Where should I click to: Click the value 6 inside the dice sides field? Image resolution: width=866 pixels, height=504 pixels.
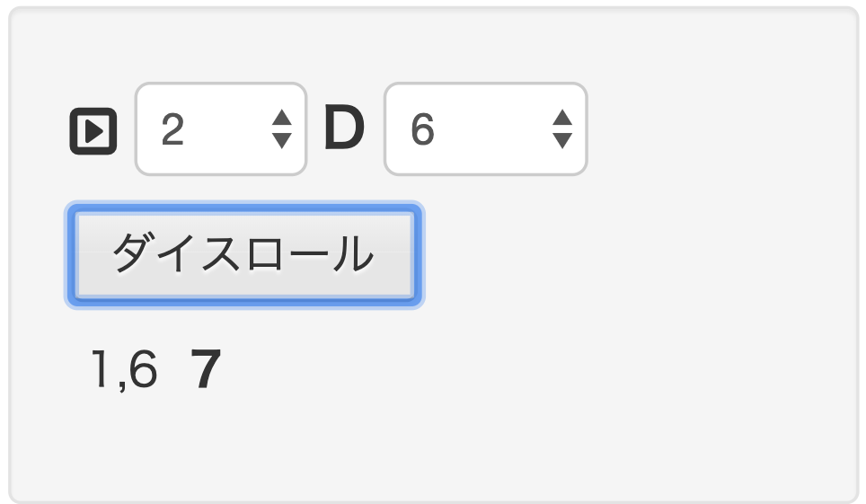(422, 131)
